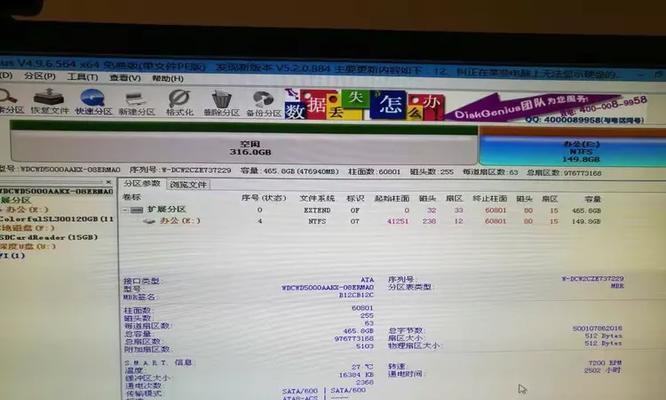This screenshot has height=400, width=666.
Task: Select the 扩展分区 row label in table
Action: (x=166, y=209)
